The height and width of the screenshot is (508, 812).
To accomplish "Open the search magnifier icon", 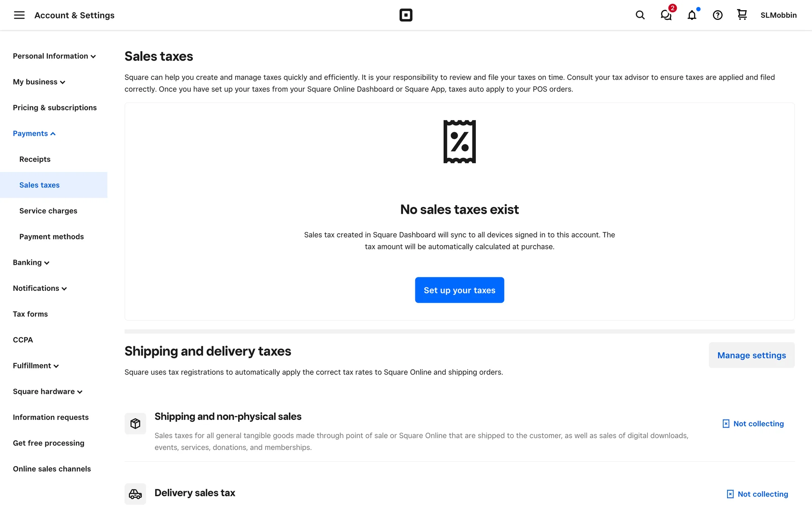I will point(640,15).
